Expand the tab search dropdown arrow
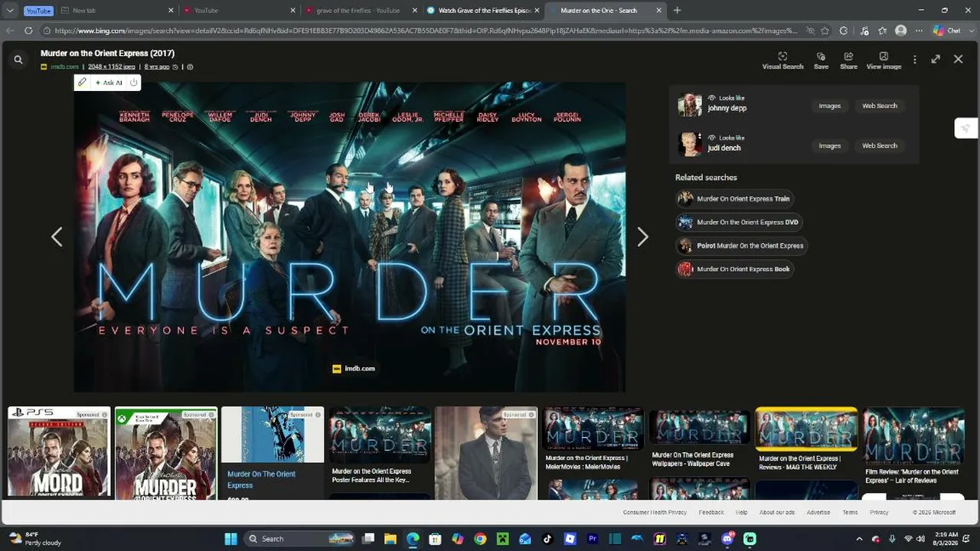 pos(10,11)
